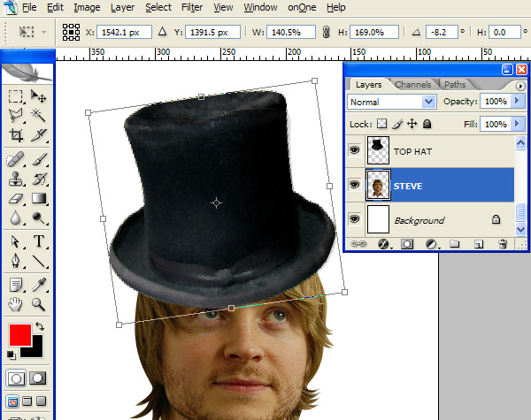Select the Gradient tool
The width and height of the screenshot is (531, 420).
(38, 198)
